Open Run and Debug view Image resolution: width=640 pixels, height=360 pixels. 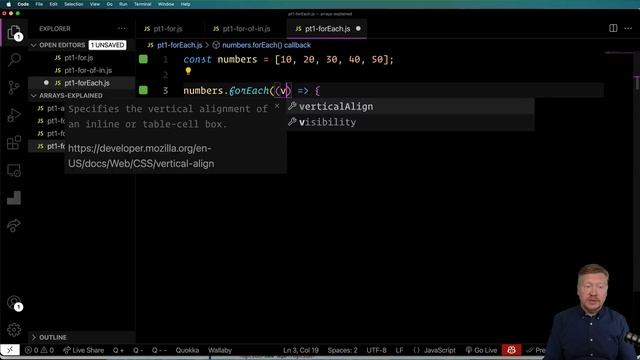pyautogui.click(x=14, y=115)
